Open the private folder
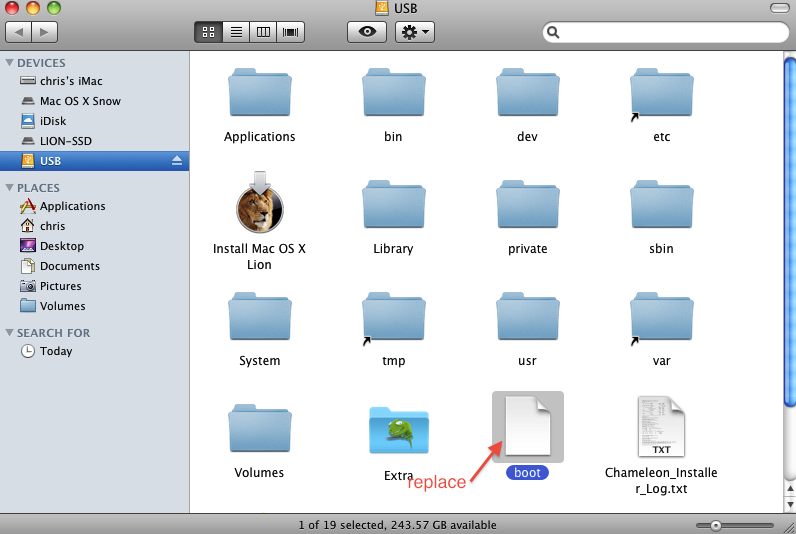Screen dimensions: 796x534 [527, 205]
